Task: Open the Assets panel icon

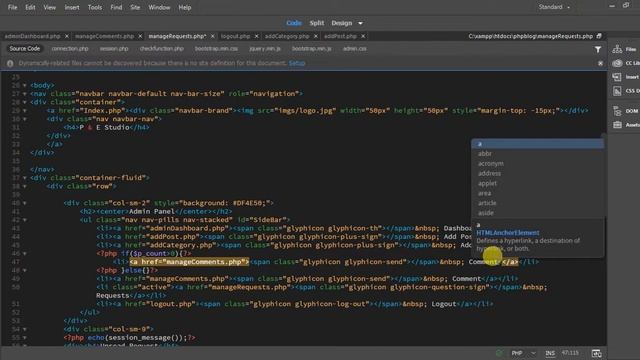Action: (617, 124)
